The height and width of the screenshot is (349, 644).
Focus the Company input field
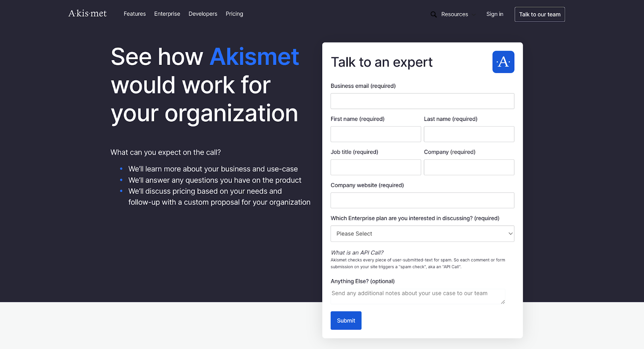[469, 167]
